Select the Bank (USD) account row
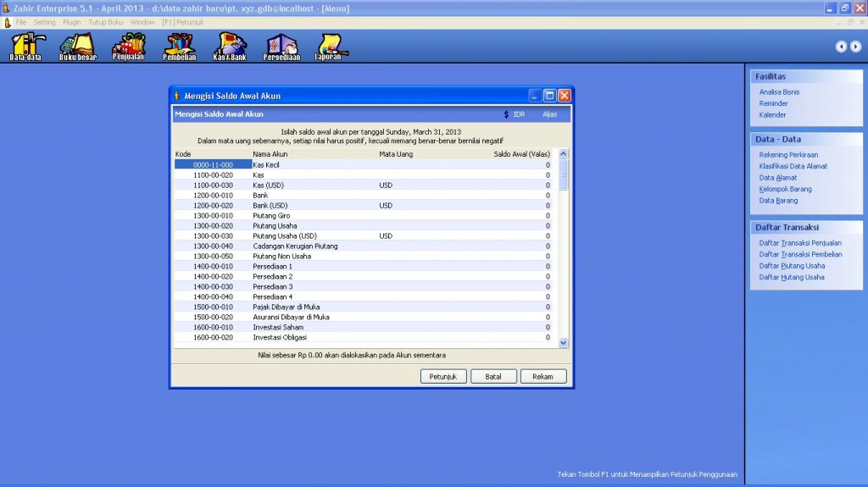Viewport: 868px width, 487px height. [x=271, y=206]
